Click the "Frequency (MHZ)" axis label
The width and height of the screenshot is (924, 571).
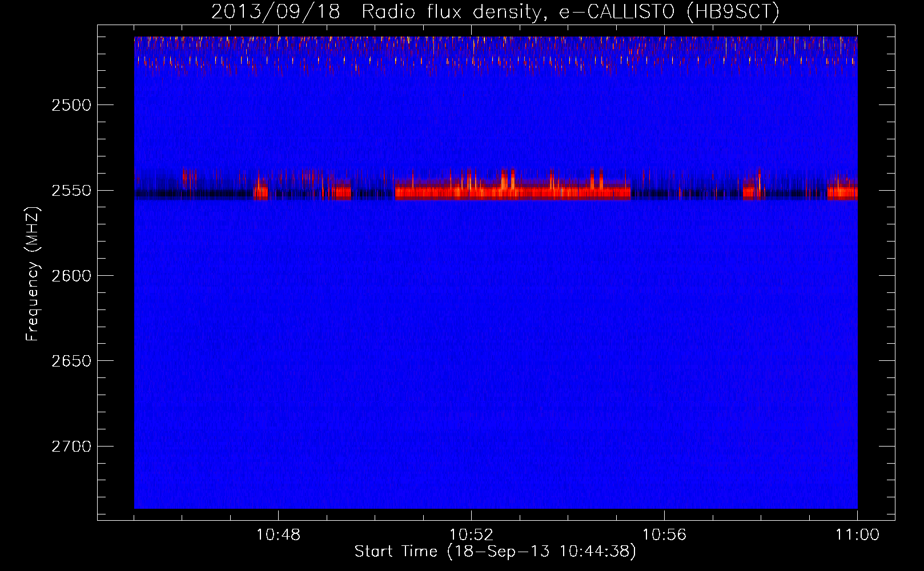pos(33,274)
